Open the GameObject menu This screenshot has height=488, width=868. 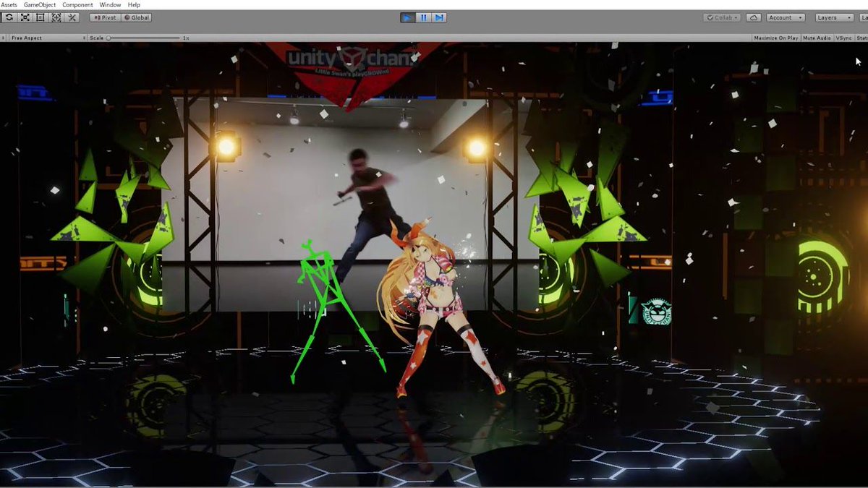[x=38, y=4]
